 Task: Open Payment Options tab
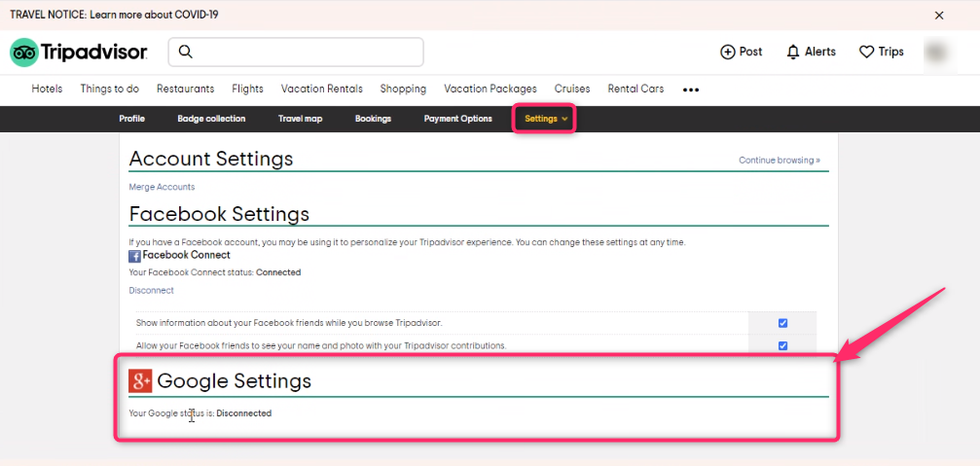point(458,119)
